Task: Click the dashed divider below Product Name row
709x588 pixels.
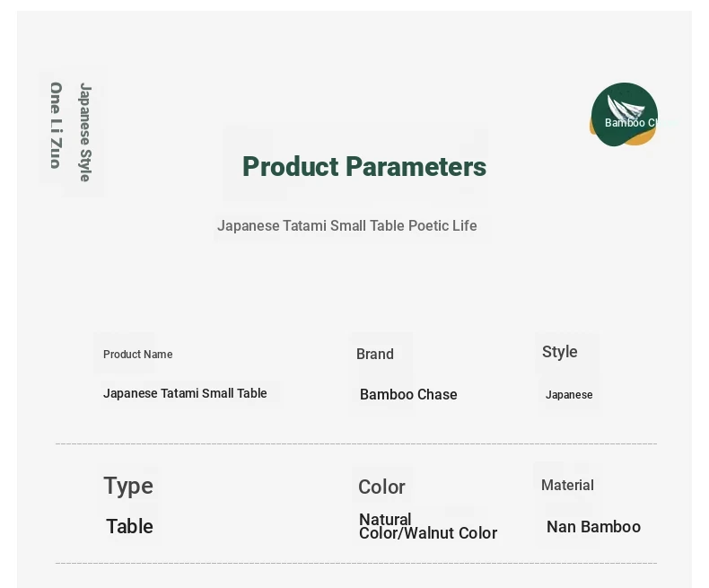Action: tap(356, 444)
